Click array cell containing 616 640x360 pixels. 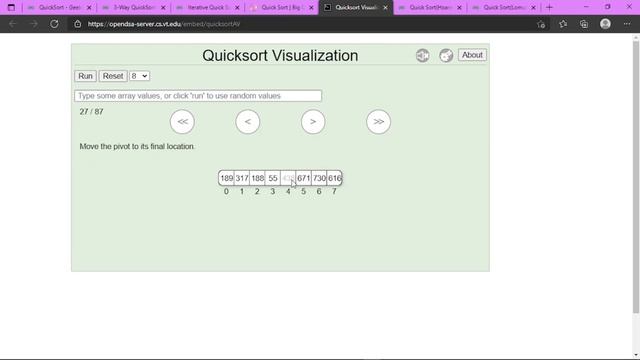tap(335, 178)
